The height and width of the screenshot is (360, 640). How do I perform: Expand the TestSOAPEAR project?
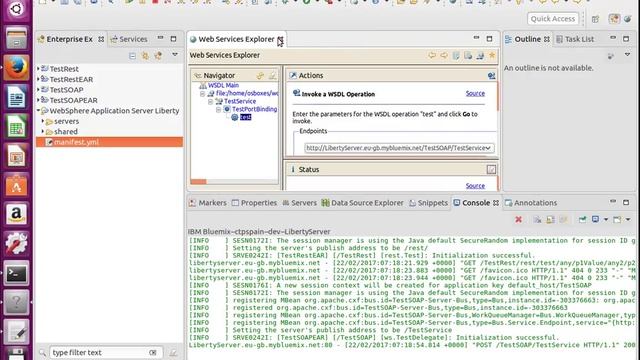click(x=38, y=100)
